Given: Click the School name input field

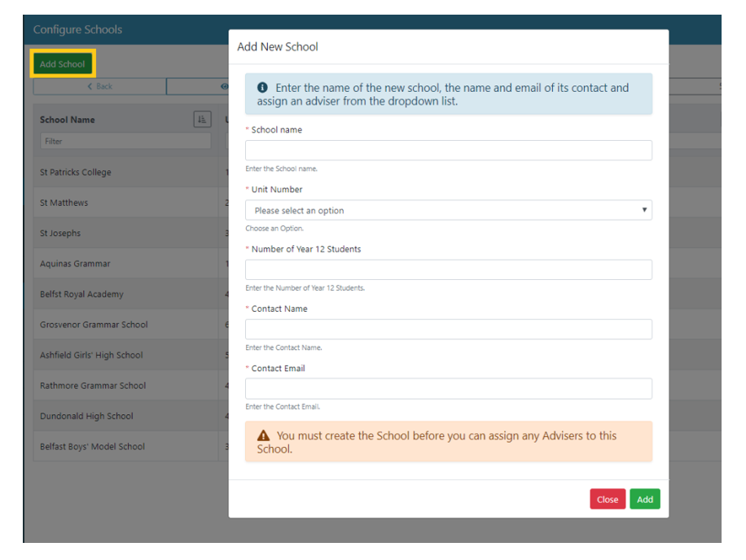Looking at the screenshot, I should [448, 151].
